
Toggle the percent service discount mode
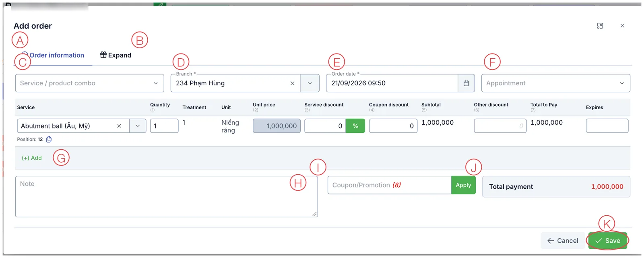pos(355,126)
